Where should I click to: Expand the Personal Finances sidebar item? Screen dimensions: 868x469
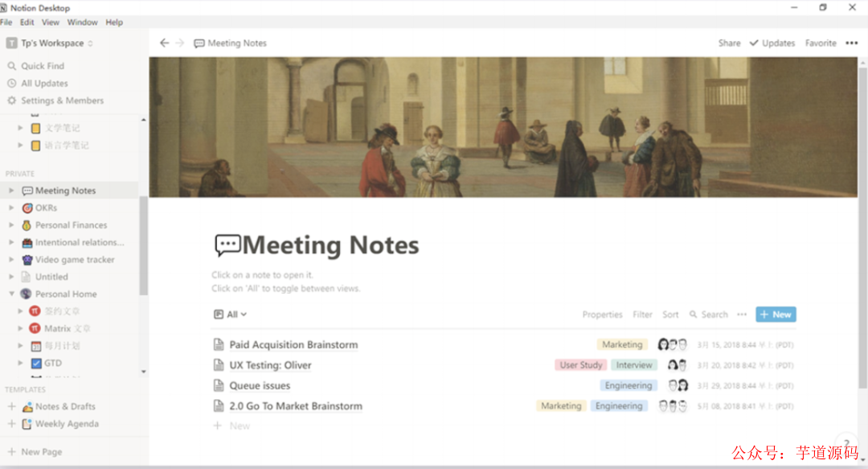pos(11,225)
